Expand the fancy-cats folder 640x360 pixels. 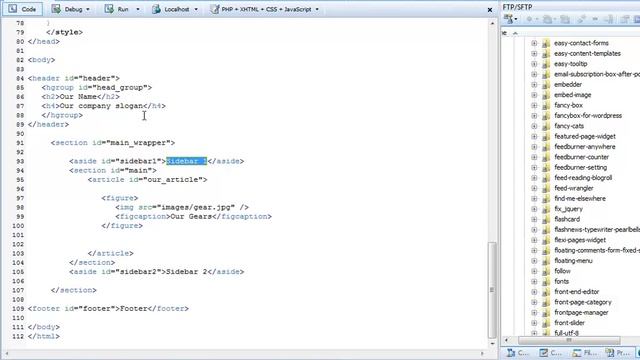pos(534,126)
